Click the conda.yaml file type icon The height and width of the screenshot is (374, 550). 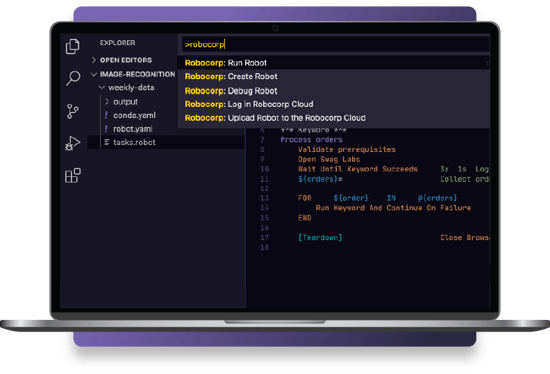point(106,115)
